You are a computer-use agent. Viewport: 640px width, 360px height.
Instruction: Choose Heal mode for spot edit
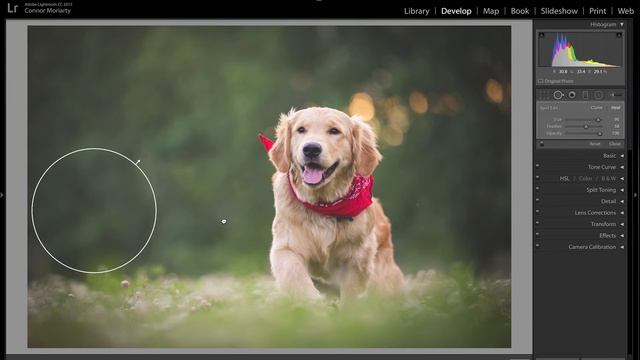click(616, 108)
